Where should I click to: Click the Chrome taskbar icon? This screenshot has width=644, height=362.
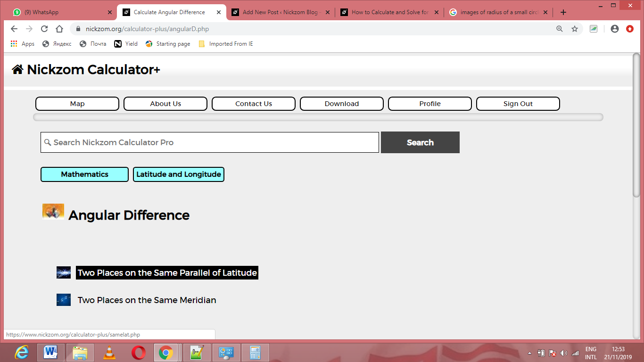(x=166, y=353)
